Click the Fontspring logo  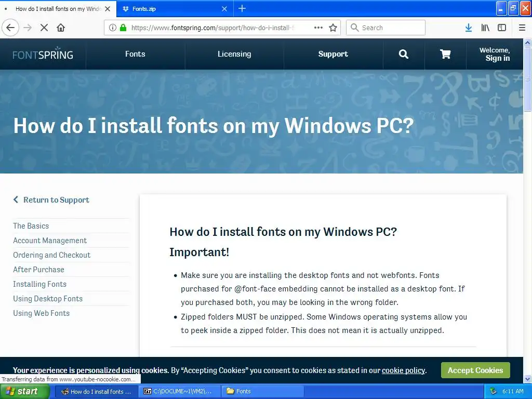pos(43,54)
